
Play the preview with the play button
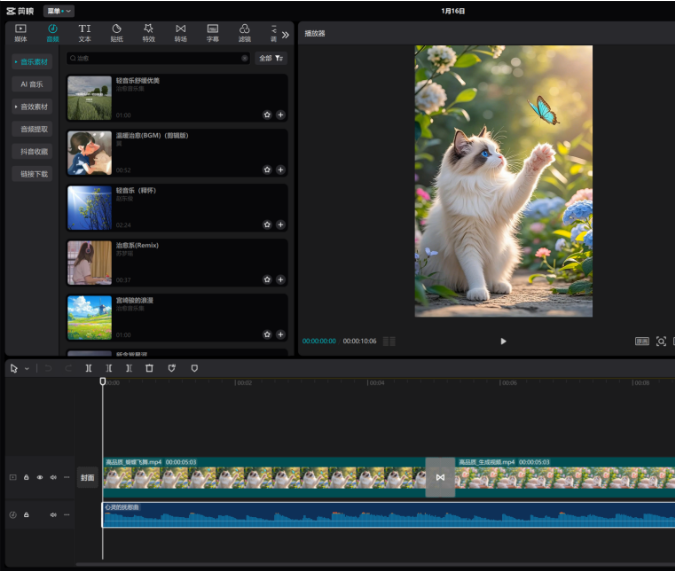[503, 341]
